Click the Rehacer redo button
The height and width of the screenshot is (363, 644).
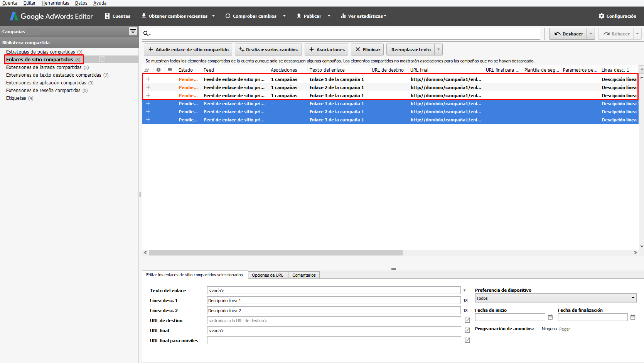point(616,34)
